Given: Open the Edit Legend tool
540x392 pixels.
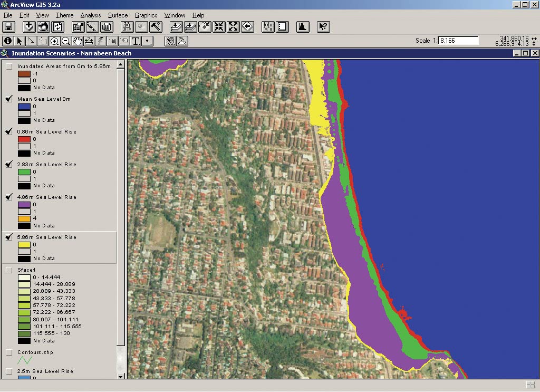Looking at the screenshot, I should click(x=92, y=27).
